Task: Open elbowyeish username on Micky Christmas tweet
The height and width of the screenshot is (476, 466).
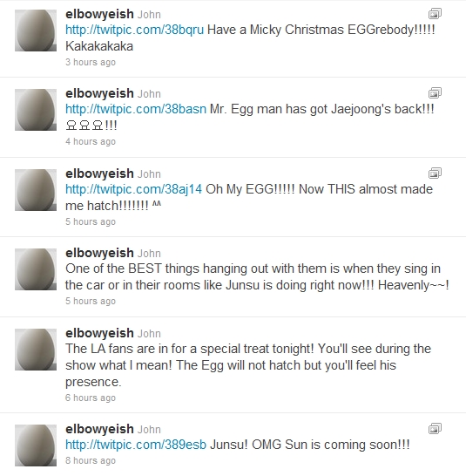Action: [x=99, y=14]
